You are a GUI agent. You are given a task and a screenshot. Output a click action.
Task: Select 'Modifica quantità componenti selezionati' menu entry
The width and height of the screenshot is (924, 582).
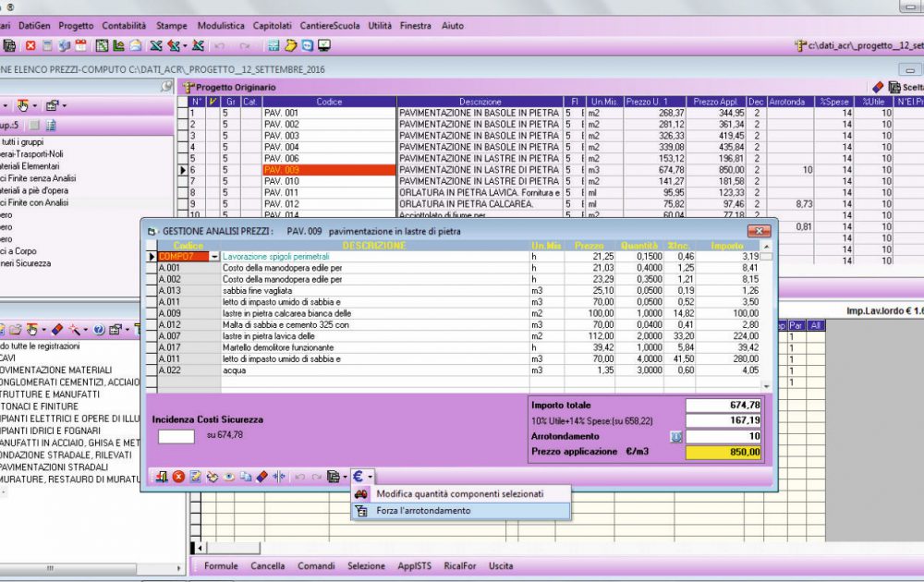(461, 494)
